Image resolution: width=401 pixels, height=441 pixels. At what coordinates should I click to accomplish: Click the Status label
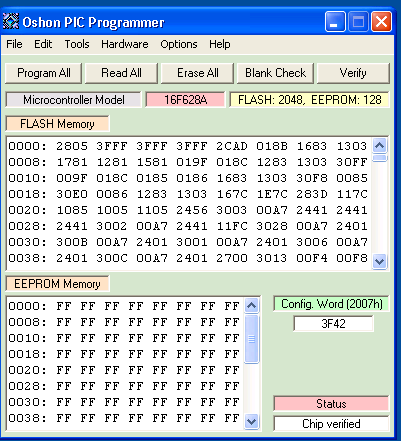(x=331, y=404)
